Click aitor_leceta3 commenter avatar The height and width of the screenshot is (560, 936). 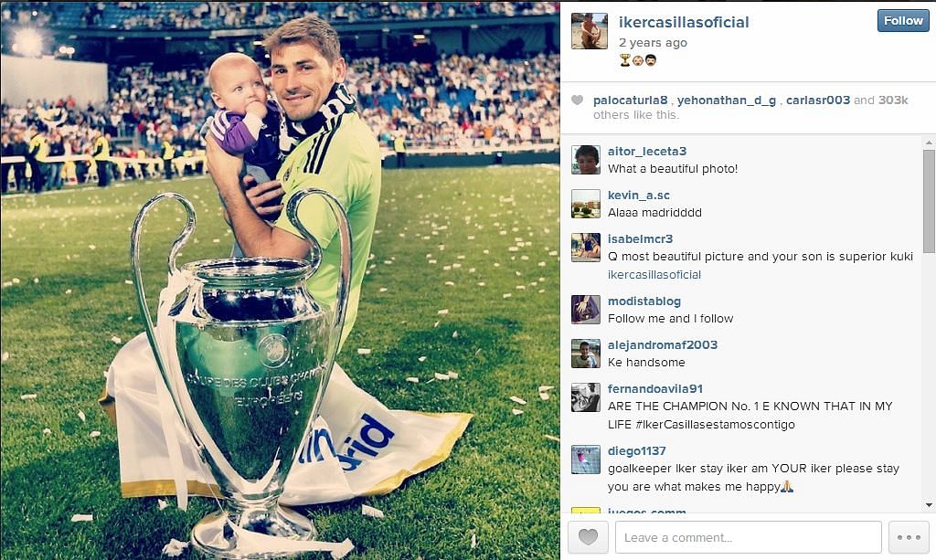click(586, 160)
